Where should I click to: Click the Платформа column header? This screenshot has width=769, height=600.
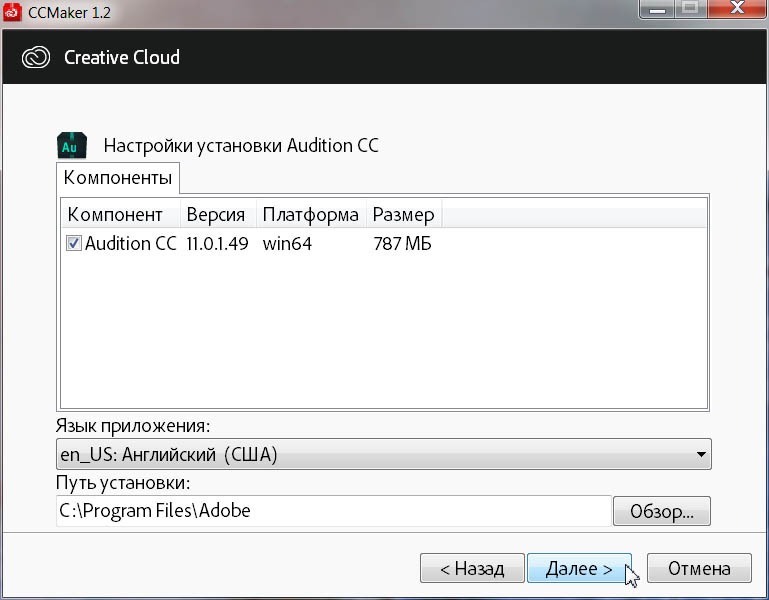click(310, 214)
